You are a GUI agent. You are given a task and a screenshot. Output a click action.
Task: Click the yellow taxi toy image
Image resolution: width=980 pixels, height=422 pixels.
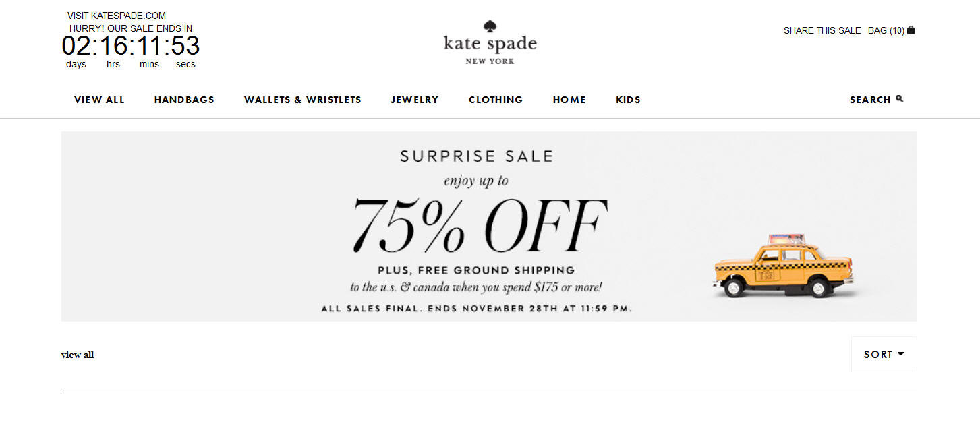pos(782,266)
